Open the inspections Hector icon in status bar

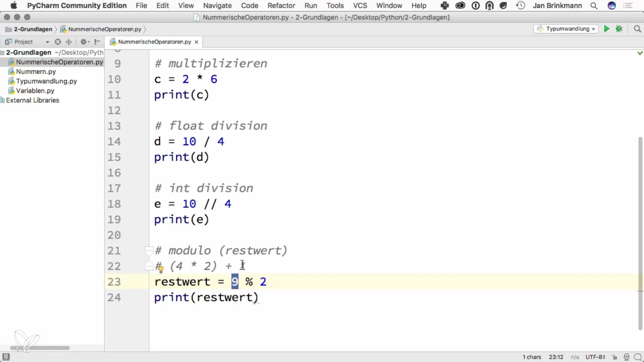626,357
